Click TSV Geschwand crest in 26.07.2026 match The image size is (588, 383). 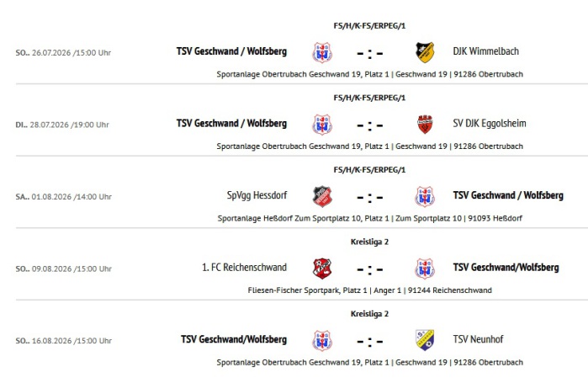[322, 52]
